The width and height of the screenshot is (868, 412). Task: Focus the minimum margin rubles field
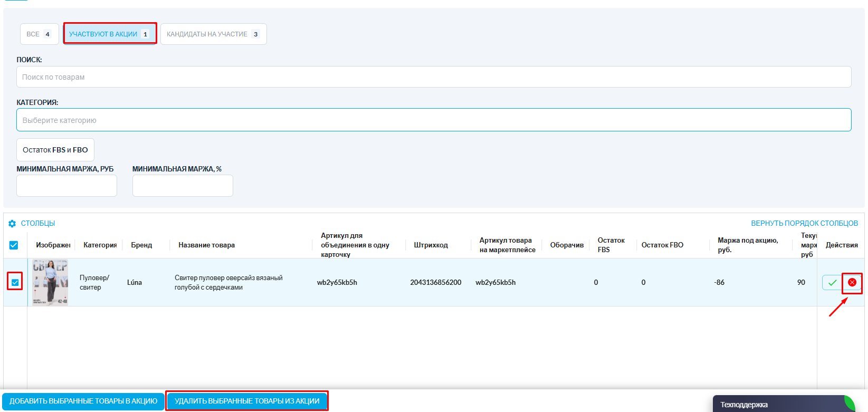pos(66,186)
